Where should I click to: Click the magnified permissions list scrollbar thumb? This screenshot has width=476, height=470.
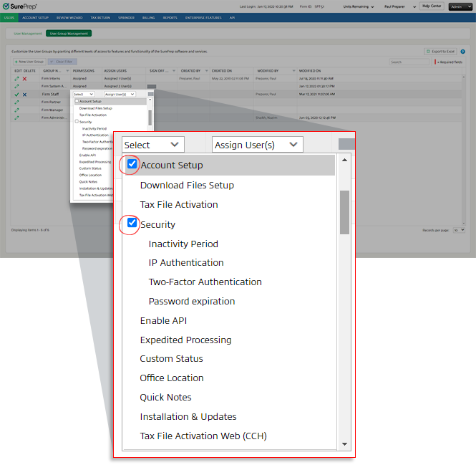344,211
